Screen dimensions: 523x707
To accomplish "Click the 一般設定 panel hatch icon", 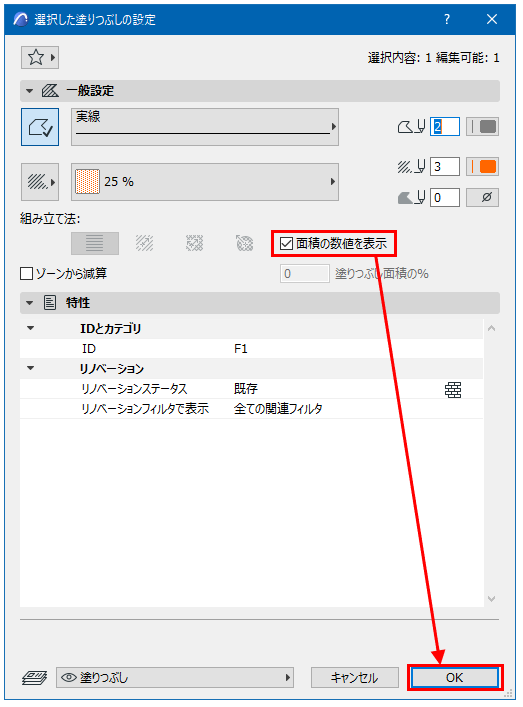I will tap(50, 91).
